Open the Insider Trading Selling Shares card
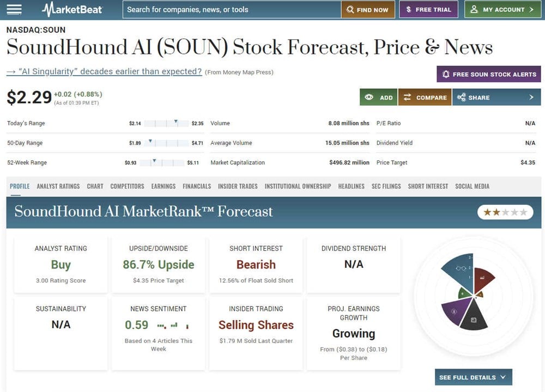The height and width of the screenshot is (392, 545). point(256,334)
